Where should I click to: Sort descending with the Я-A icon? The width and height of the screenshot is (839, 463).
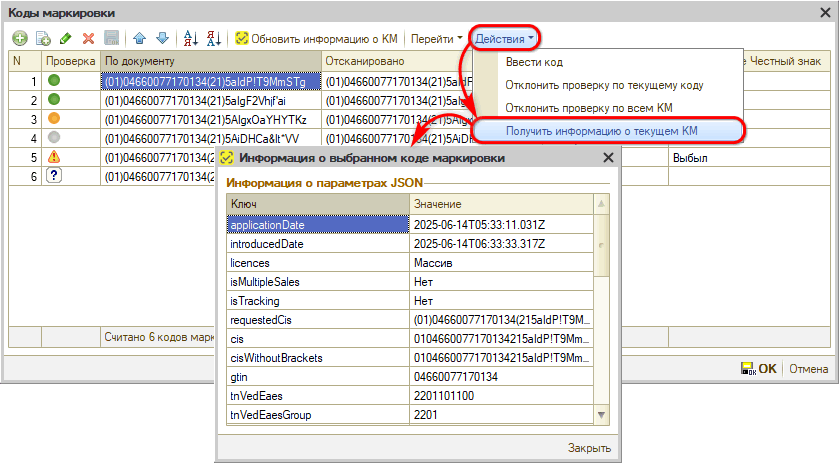(x=213, y=39)
